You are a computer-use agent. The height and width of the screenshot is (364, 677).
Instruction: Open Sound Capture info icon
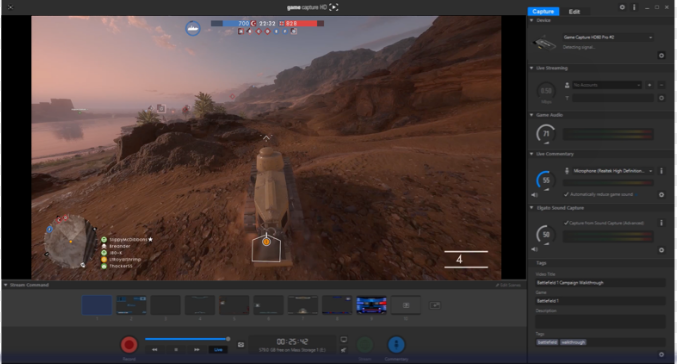pyautogui.click(x=661, y=223)
